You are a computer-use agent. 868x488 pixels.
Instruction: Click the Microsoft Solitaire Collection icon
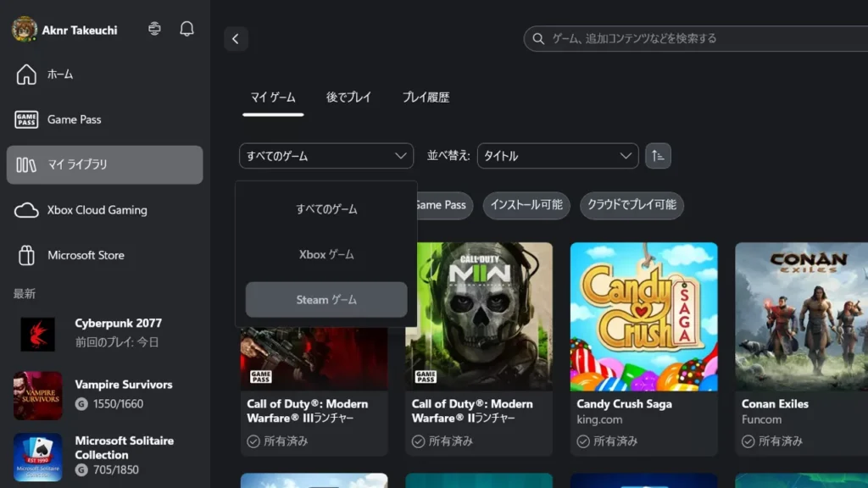(x=37, y=457)
